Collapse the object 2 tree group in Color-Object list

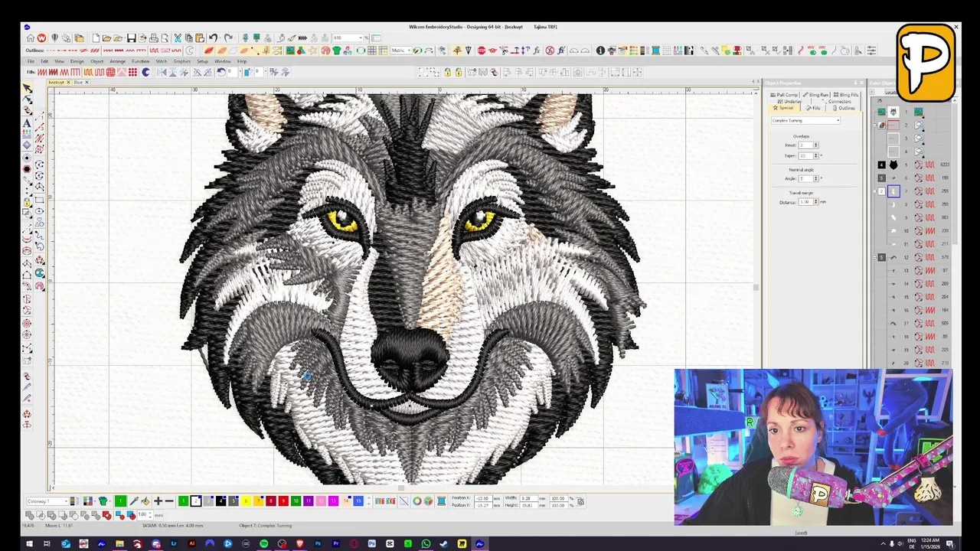coord(874,126)
